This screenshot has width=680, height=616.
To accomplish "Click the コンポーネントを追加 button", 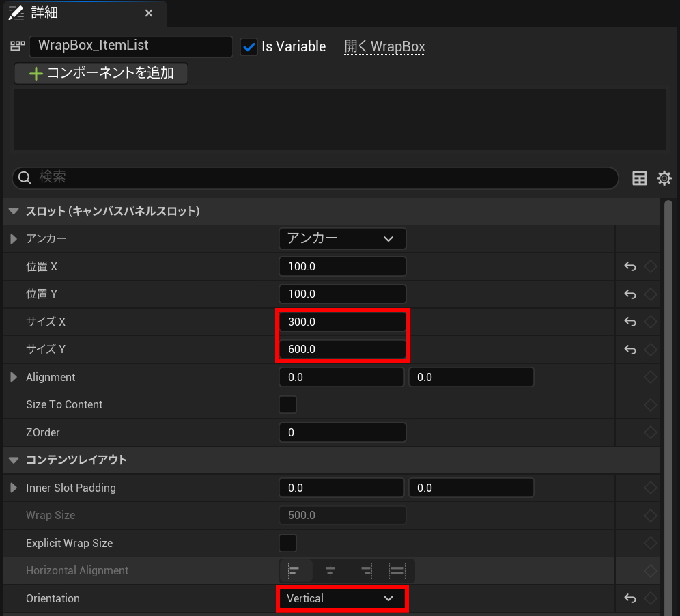I will click(x=101, y=73).
